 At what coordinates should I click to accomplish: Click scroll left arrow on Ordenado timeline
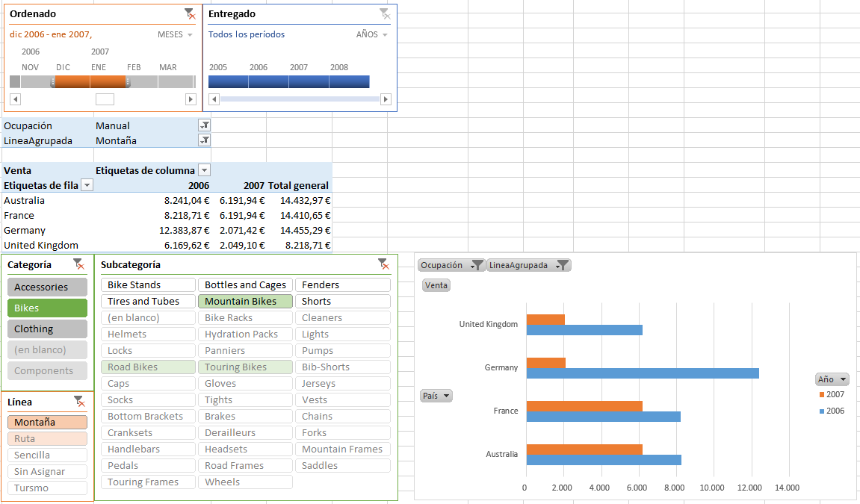point(16,99)
